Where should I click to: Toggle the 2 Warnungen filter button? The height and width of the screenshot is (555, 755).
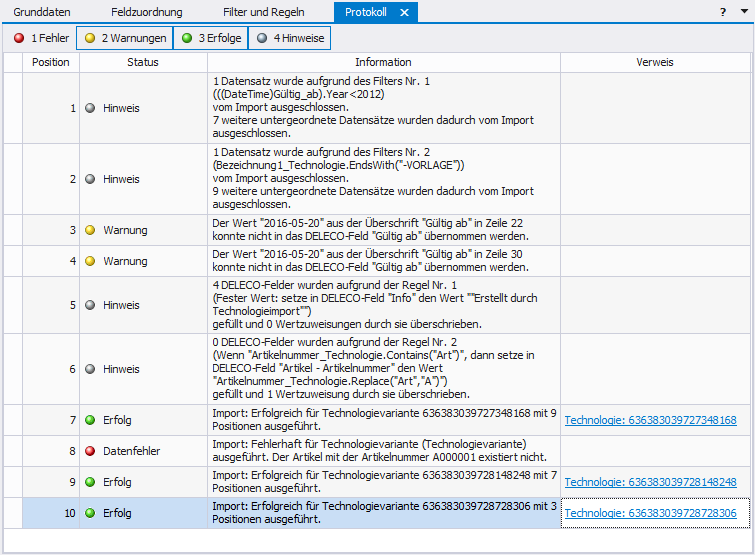124,39
